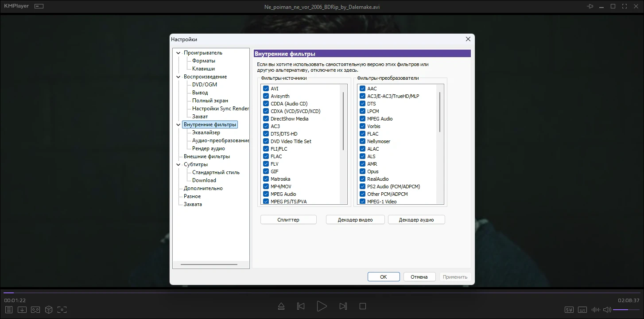
Task: Click the 3D cube icon
Action: tap(49, 309)
